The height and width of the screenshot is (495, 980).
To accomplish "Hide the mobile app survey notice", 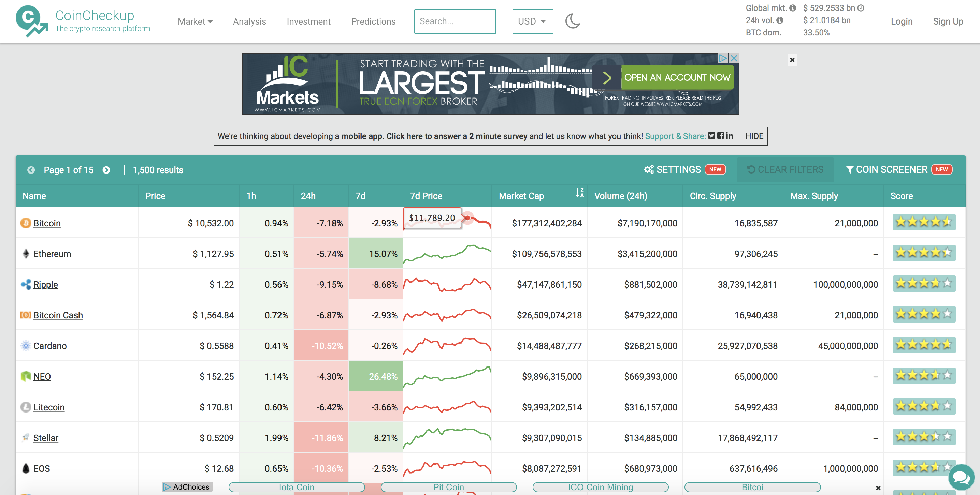I will tap(754, 136).
